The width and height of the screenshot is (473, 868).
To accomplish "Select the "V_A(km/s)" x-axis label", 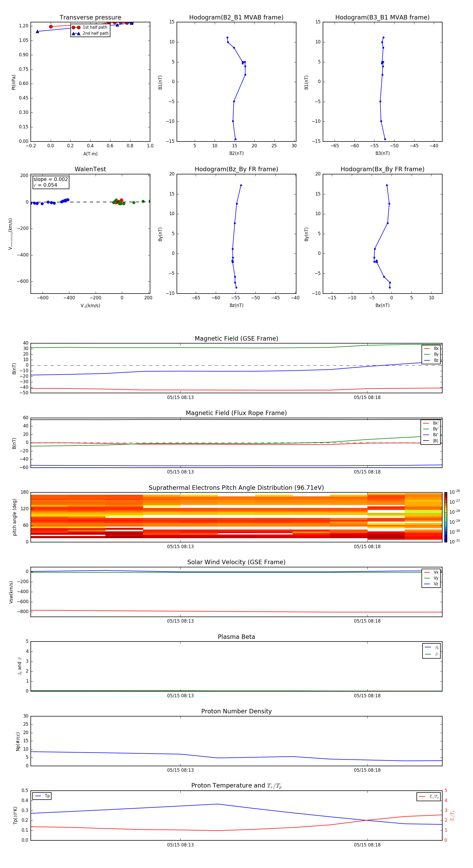I will (x=90, y=306).
